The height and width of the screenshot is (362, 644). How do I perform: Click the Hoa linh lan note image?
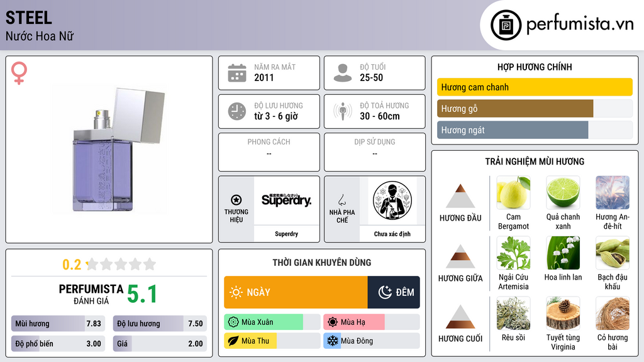(x=563, y=253)
